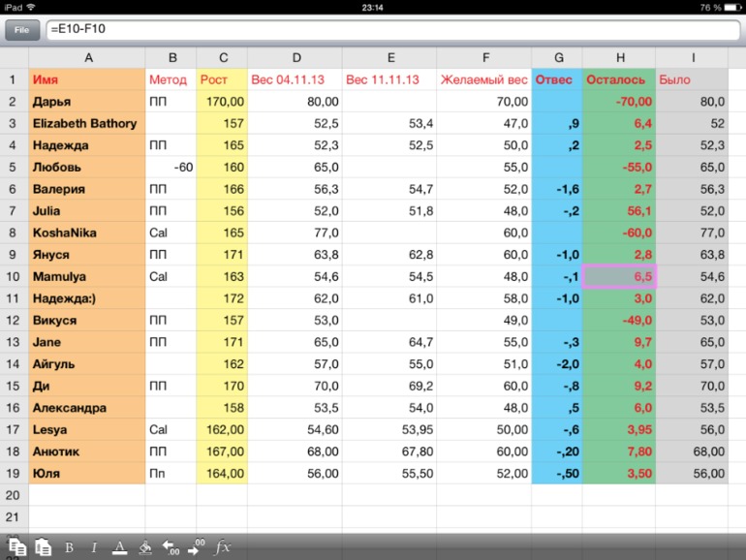Screen dimensions: 746x560
Task: Select the -70,00 remaining cell for Дарья
Action: [x=619, y=102]
